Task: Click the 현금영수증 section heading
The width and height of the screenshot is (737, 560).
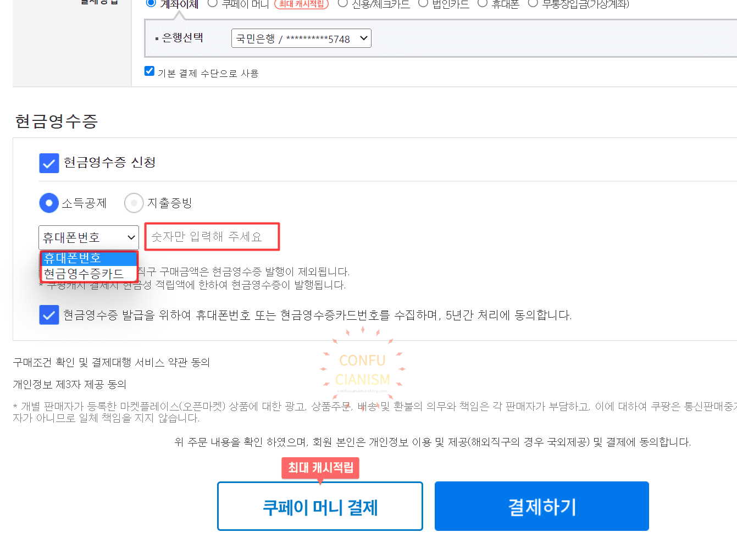Action: tap(57, 121)
